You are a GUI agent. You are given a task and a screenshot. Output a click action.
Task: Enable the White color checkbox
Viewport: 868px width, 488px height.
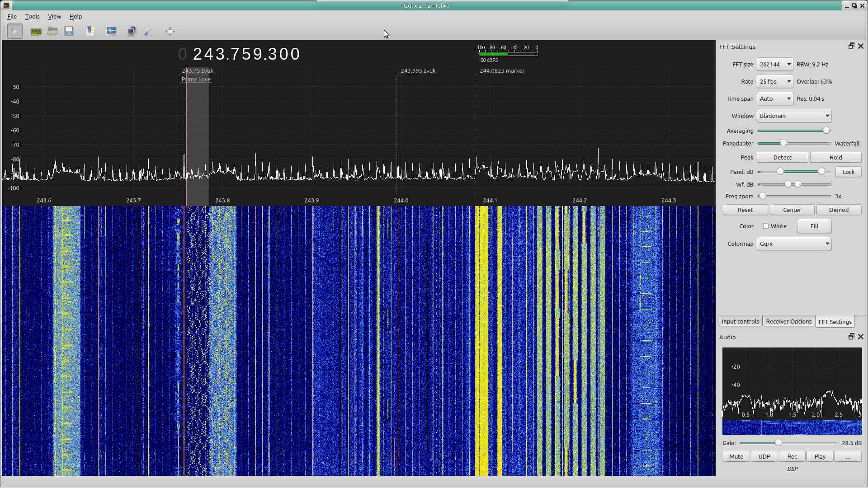click(766, 226)
